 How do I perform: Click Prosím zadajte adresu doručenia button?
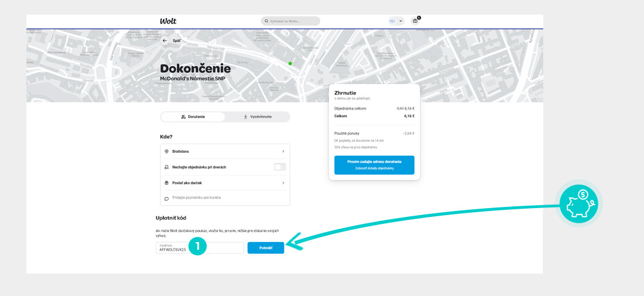pos(374,165)
